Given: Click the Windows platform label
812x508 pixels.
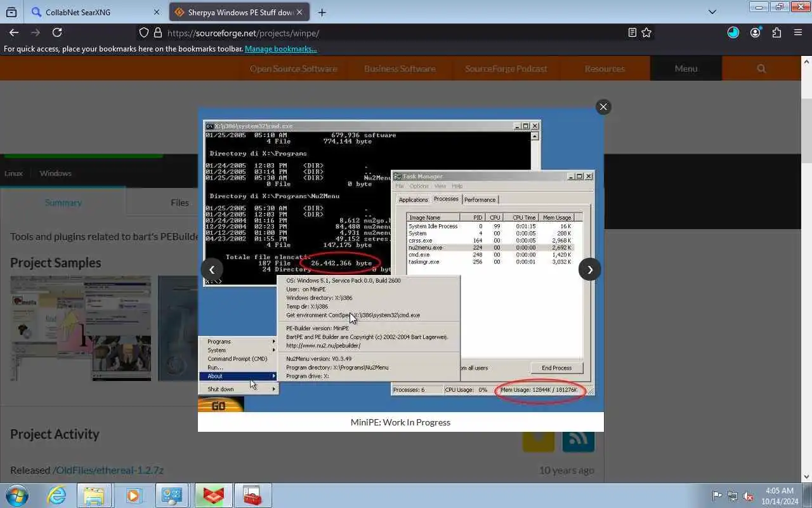Looking at the screenshot, I should [x=55, y=173].
